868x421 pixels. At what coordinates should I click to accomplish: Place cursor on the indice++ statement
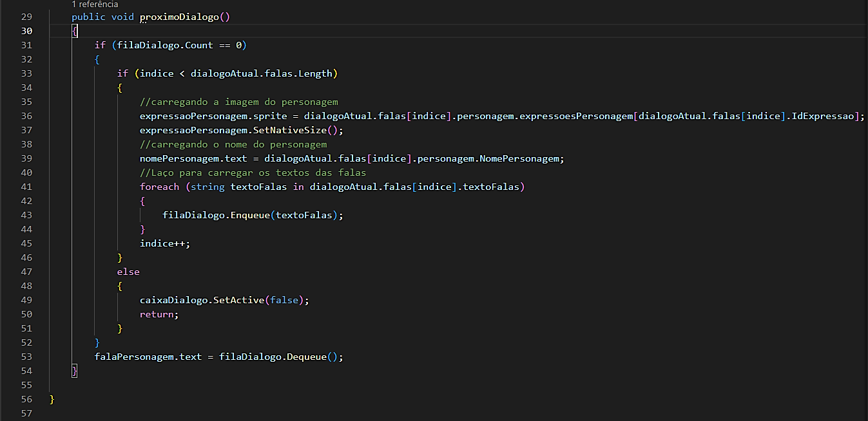(165, 243)
